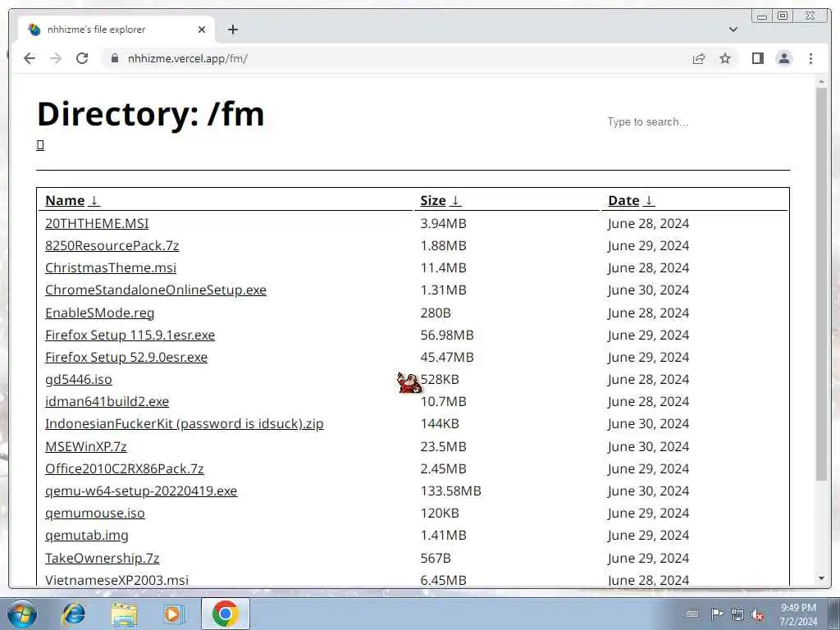Viewport: 840px width, 630px height.
Task: Open the taskbar clock showing 9:49 PM
Action: coord(798,614)
